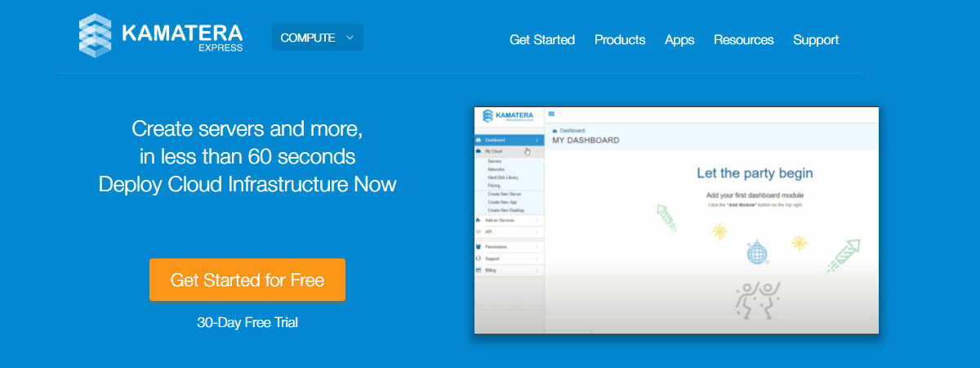Select Create New Server in preview sidebar

tap(504, 194)
